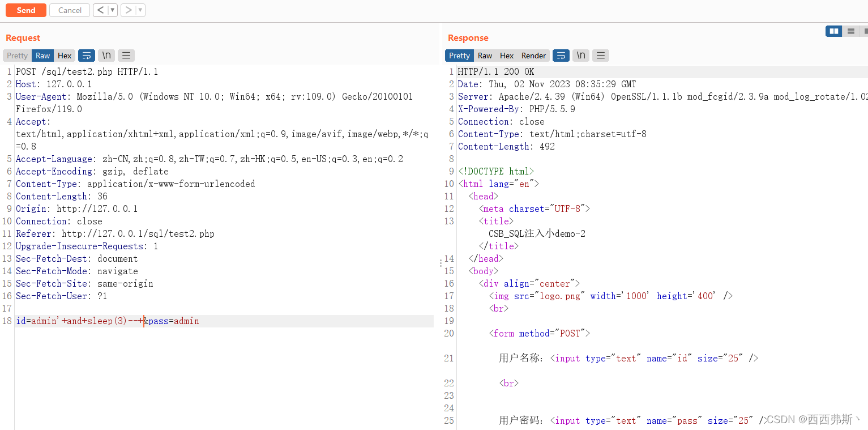The height and width of the screenshot is (430, 868).
Task: Click the meta charset="UTF-8" response line
Action: 535,209
